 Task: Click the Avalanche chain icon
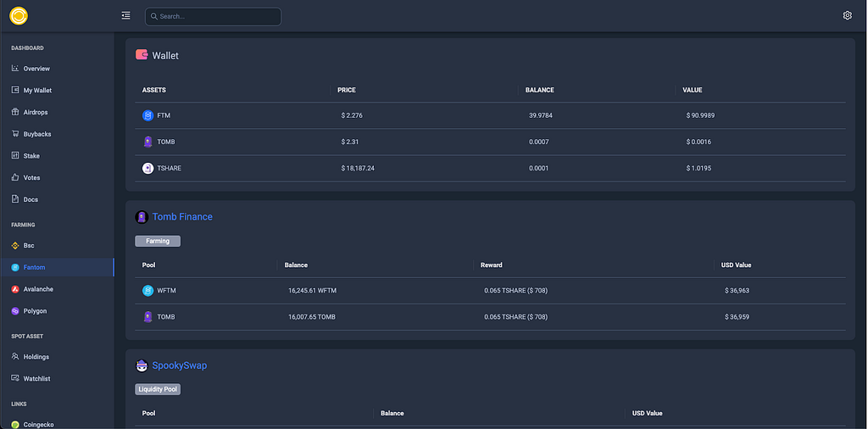[15, 289]
